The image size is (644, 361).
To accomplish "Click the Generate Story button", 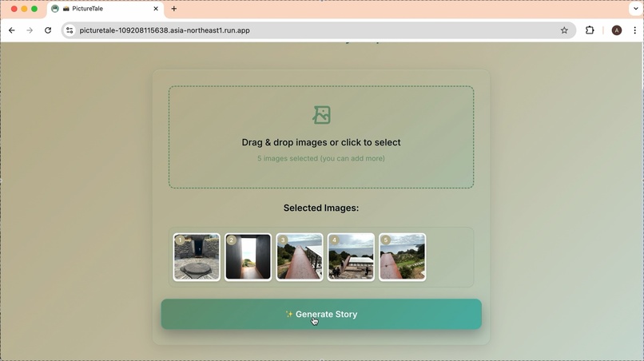I will click(321, 314).
